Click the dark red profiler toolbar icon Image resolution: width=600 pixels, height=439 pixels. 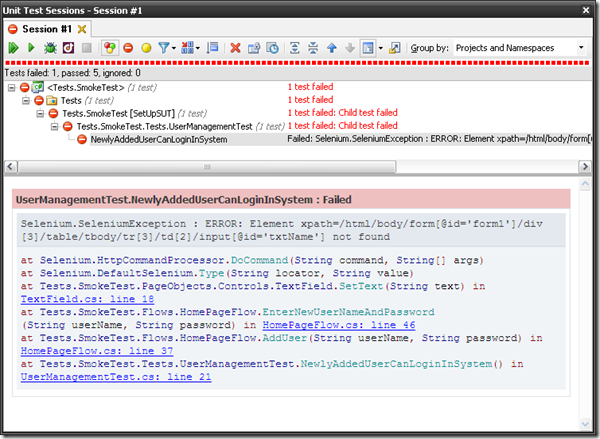[68, 48]
